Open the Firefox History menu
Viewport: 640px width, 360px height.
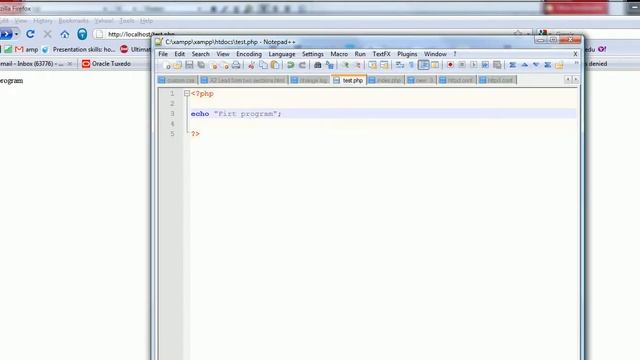click(x=43, y=20)
